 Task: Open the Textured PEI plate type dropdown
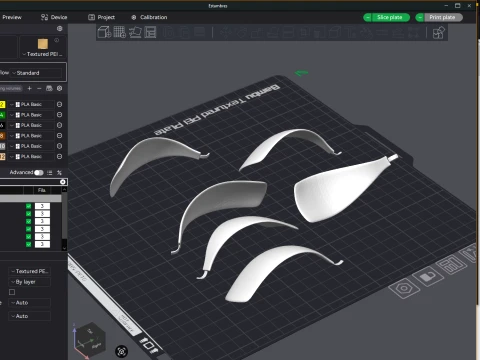point(42,54)
